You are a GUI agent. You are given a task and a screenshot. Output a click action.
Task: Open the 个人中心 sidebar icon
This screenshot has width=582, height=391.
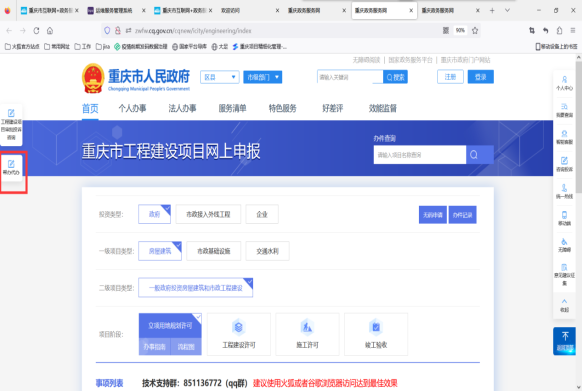tap(564, 83)
